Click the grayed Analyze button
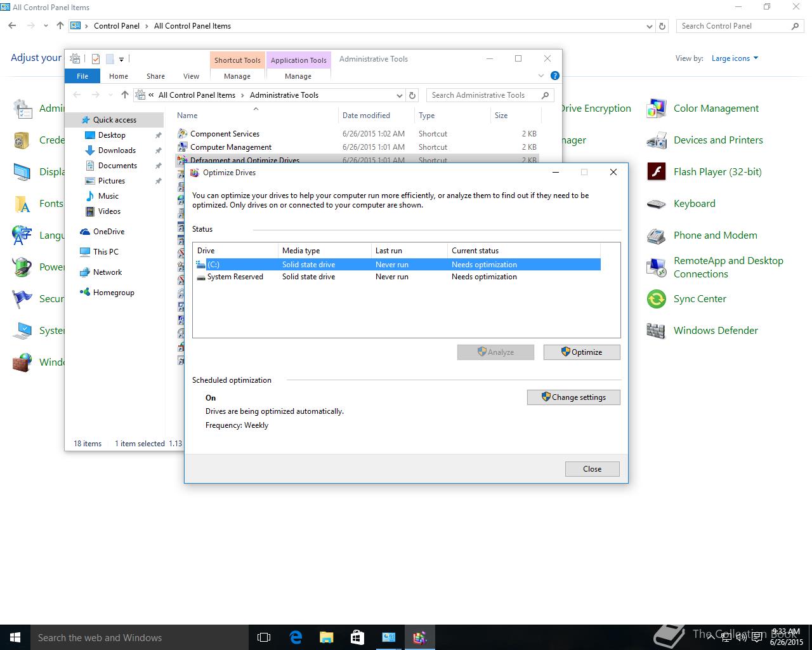This screenshot has width=812, height=650. [x=495, y=352]
